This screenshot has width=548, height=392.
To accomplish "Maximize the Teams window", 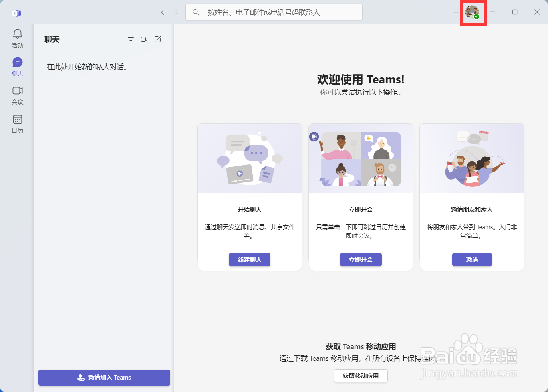I will [x=515, y=12].
